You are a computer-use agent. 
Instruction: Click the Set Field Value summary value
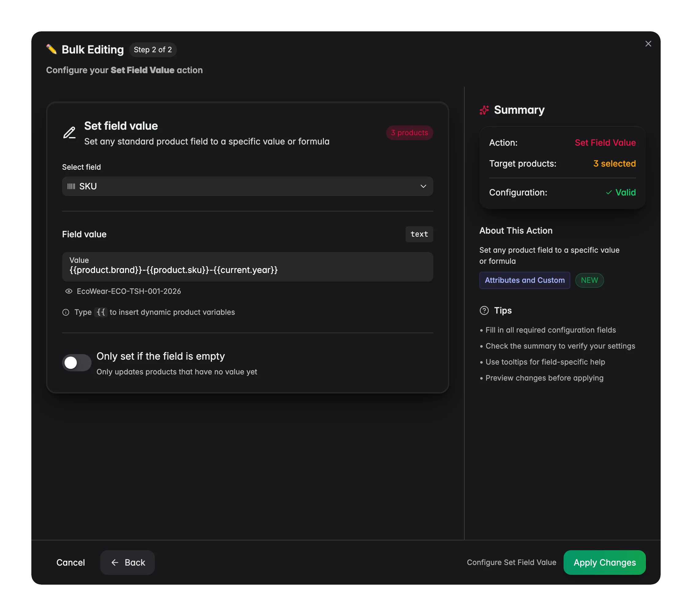[x=605, y=143]
